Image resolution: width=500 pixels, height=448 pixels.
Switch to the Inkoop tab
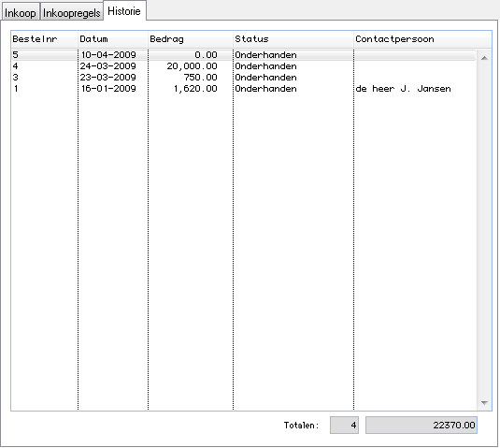click(x=20, y=12)
